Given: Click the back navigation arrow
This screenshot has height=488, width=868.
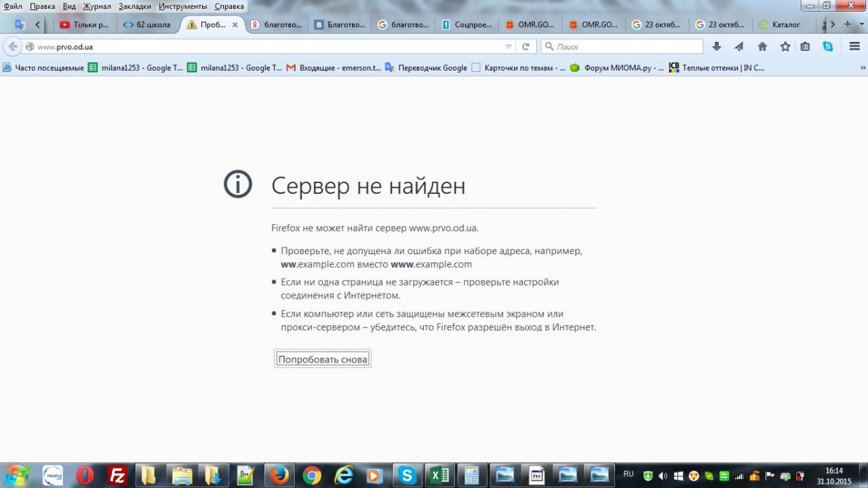Looking at the screenshot, I should coord(12,47).
